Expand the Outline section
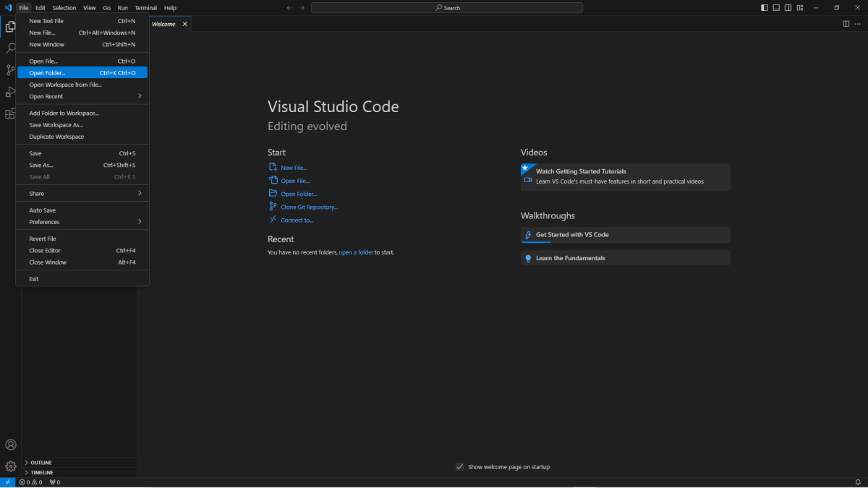This screenshot has height=488, width=868. click(80, 463)
